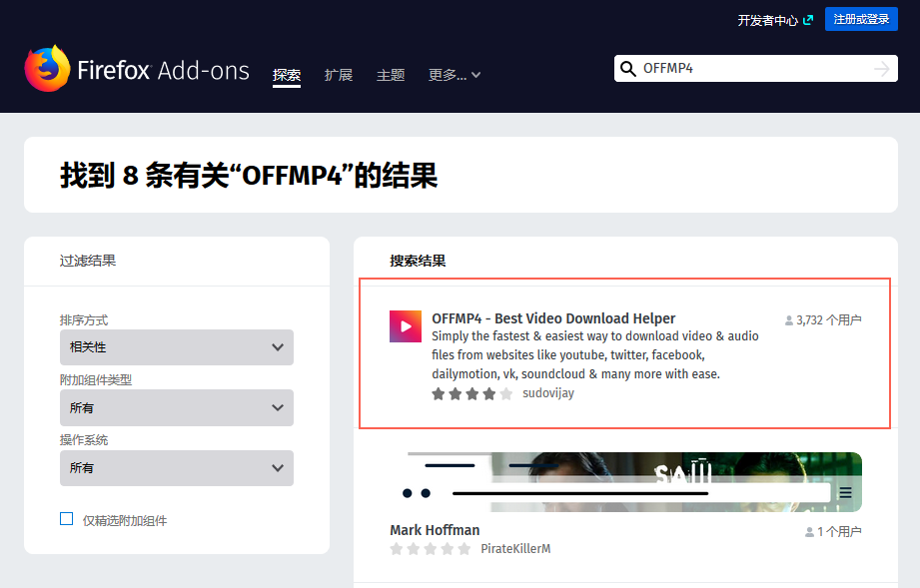This screenshot has height=588, width=920.
Task: Click the search magnifier icon
Action: [x=627, y=69]
